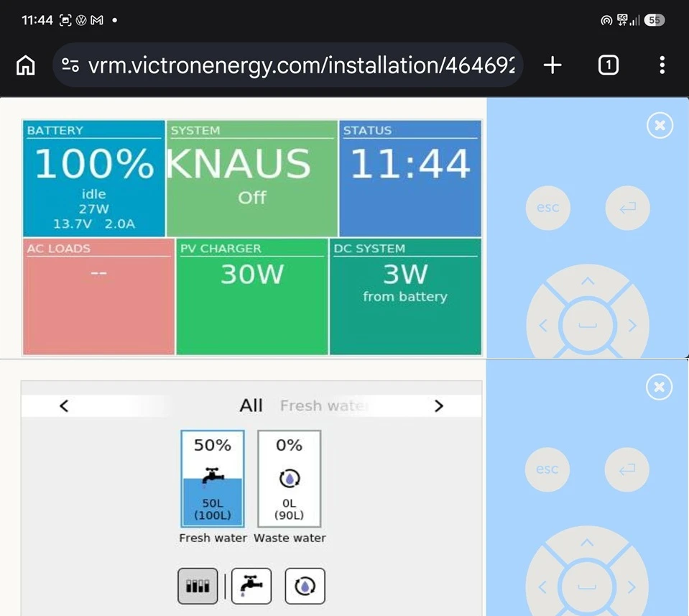
Task: Close the upper remote console keypad
Action: 660,125
